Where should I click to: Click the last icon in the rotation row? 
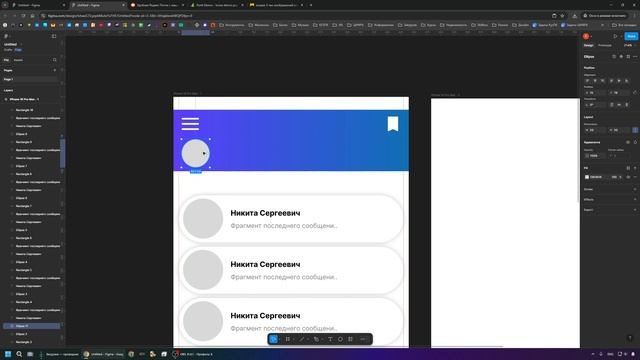click(627, 105)
